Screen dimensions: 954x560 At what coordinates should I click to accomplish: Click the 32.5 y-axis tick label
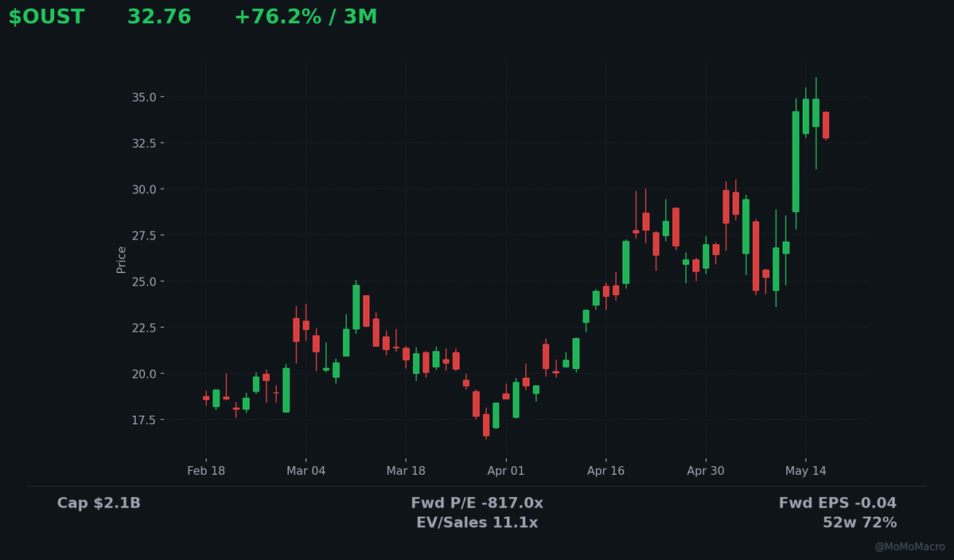144,143
